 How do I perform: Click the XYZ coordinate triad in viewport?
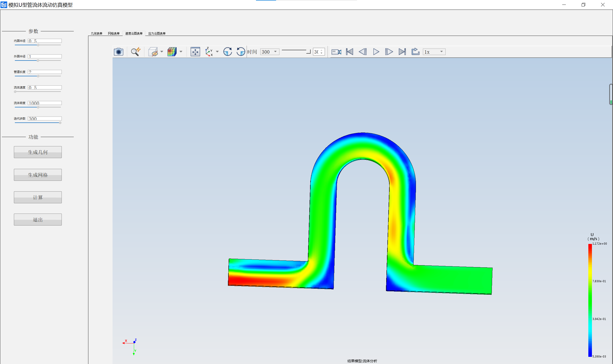(130, 347)
